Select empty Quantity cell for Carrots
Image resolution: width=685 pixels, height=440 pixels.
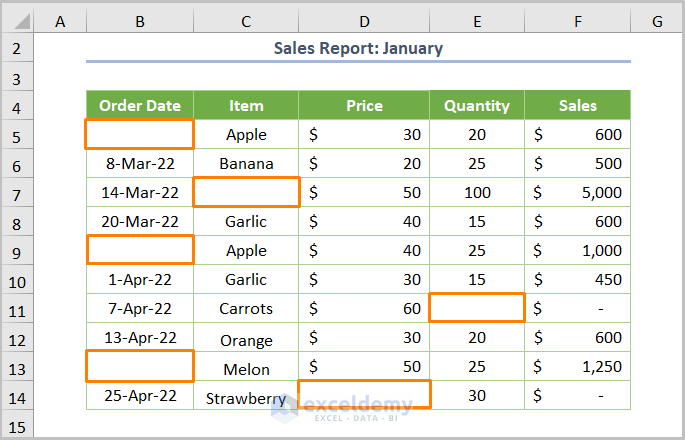tap(477, 308)
